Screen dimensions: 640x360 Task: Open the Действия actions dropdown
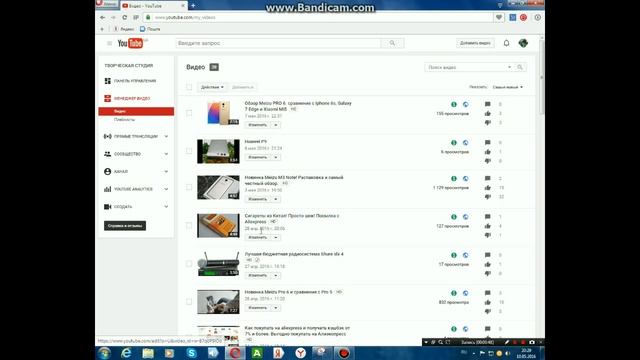pos(212,87)
